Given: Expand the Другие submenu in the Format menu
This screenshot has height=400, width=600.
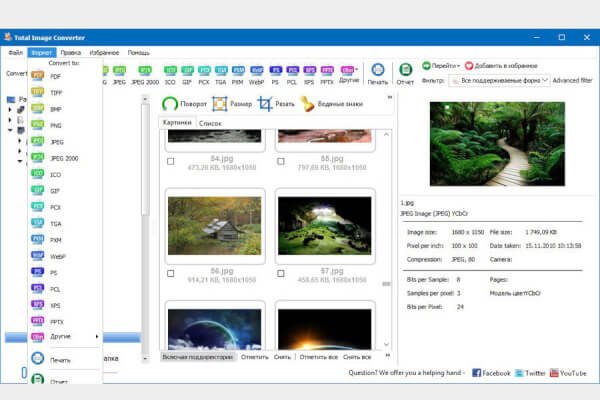Looking at the screenshot, I should (x=64, y=336).
